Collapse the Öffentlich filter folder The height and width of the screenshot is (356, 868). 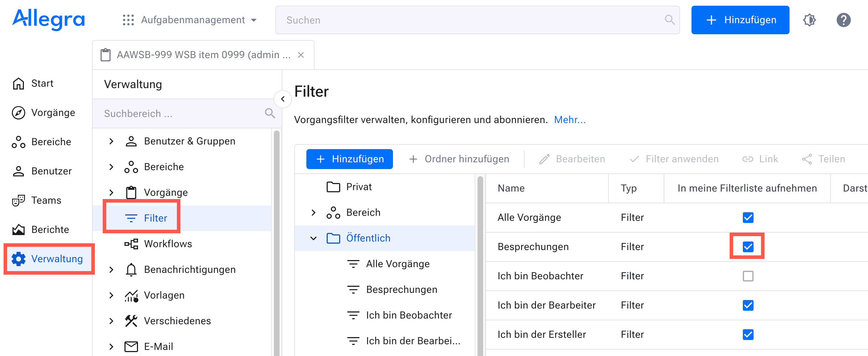(x=313, y=238)
